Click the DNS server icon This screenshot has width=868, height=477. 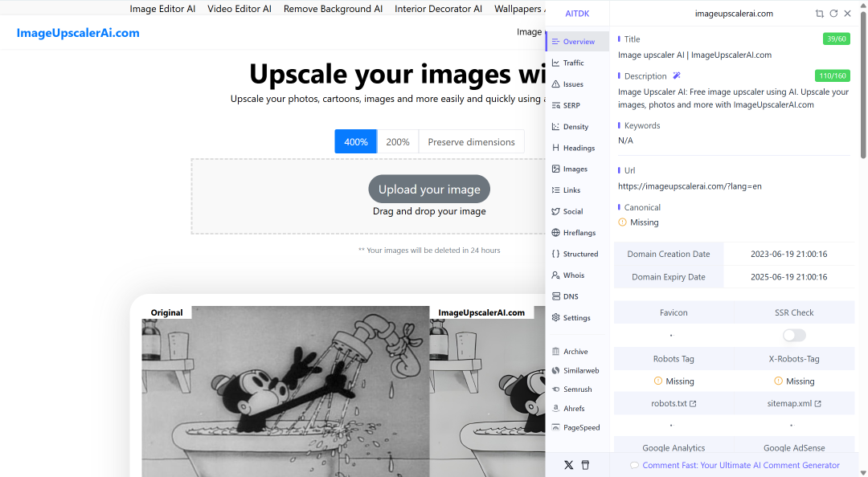point(556,296)
